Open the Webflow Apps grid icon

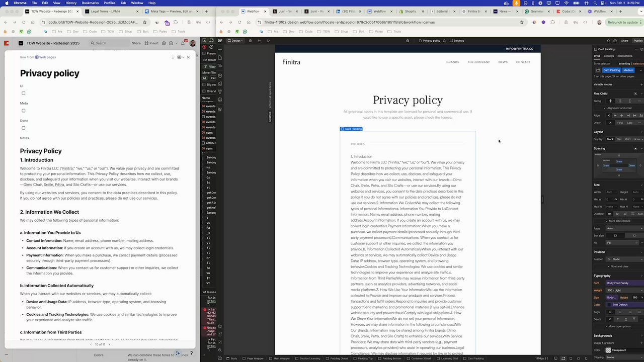pyautogui.click(x=220, y=108)
